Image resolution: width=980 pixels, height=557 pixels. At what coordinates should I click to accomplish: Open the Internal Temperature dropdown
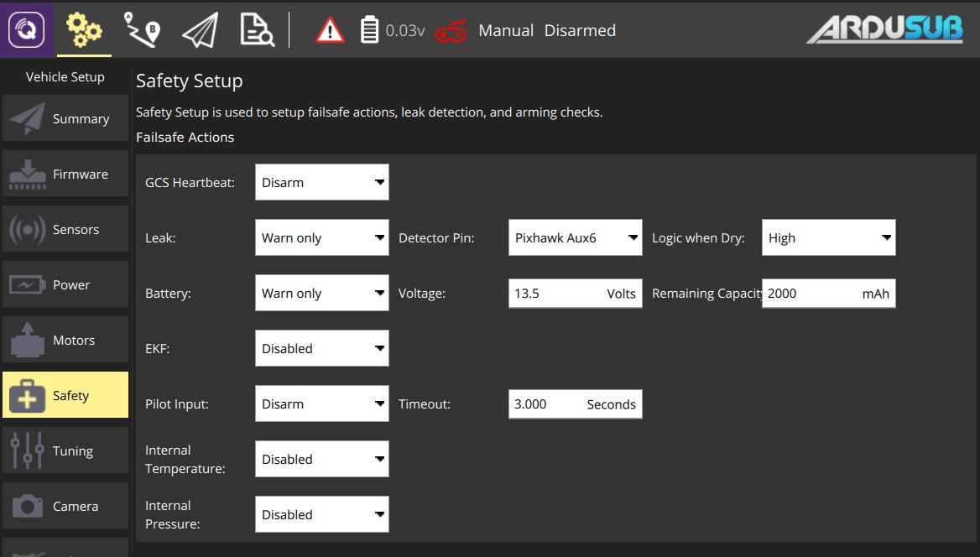[x=322, y=459]
